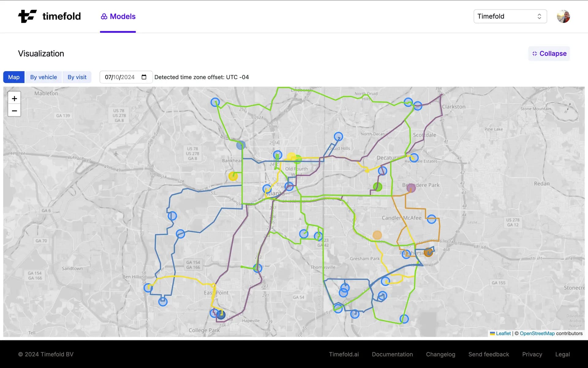Click the Models nav icon
Screen dimensions: 588x368
(104, 16)
